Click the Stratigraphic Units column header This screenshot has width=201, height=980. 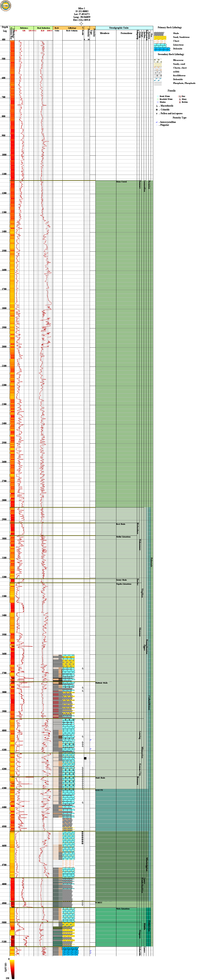click(x=119, y=28)
